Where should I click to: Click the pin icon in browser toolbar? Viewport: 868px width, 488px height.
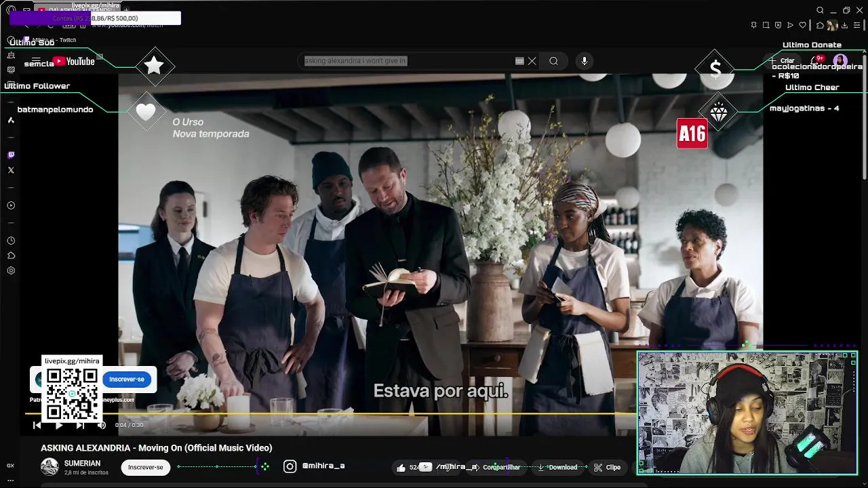[x=753, y=25]
